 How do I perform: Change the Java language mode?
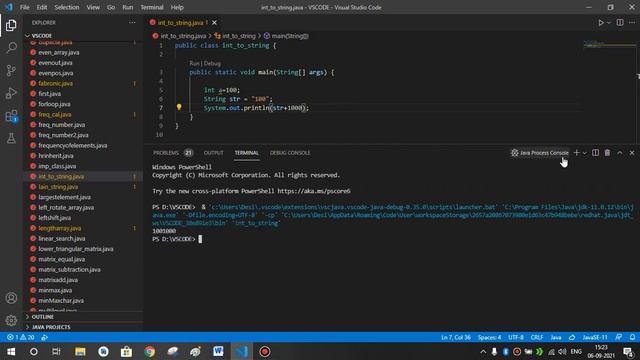coord(556,337)
